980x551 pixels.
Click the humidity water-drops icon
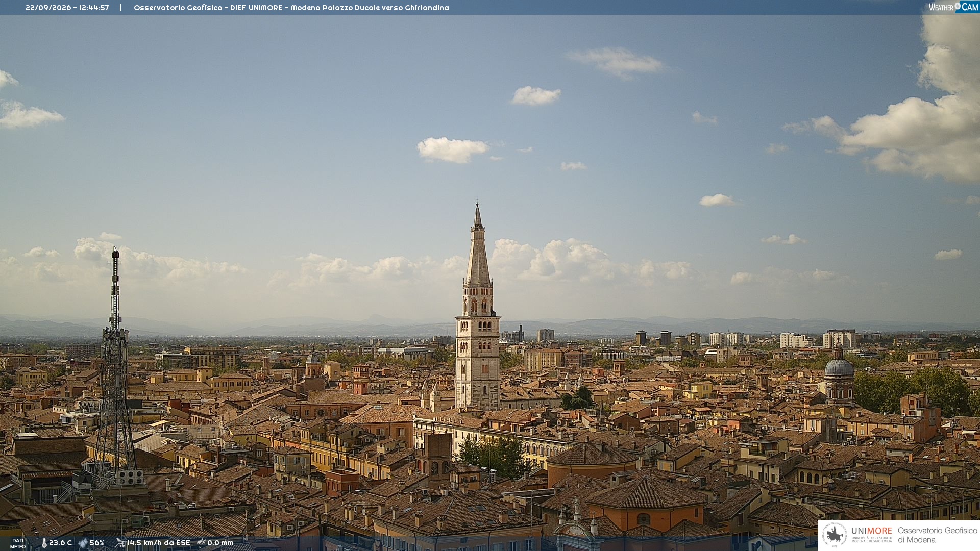click(83, 543)
